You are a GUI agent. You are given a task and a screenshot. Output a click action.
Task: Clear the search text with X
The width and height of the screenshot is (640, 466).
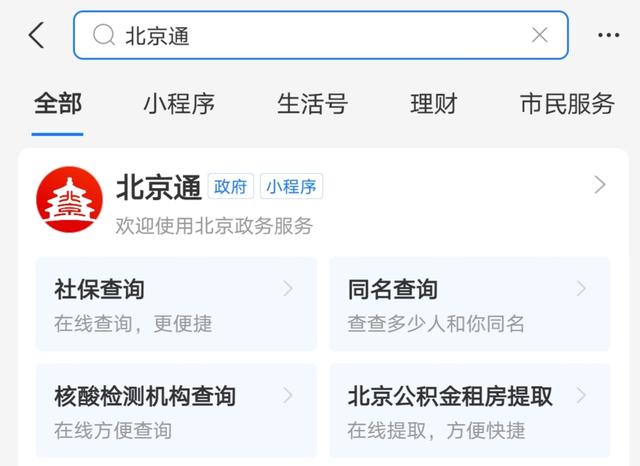[x=540, y=35]
